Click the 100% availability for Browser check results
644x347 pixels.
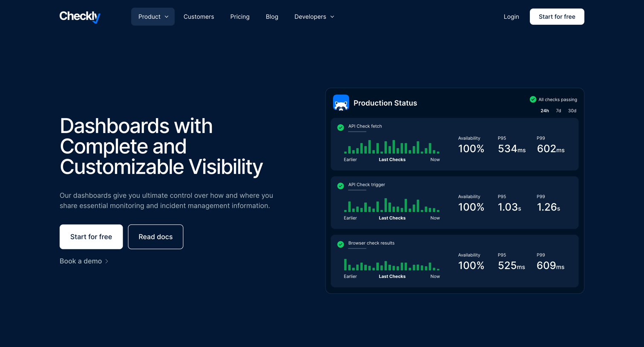click(x=471, y=266)
